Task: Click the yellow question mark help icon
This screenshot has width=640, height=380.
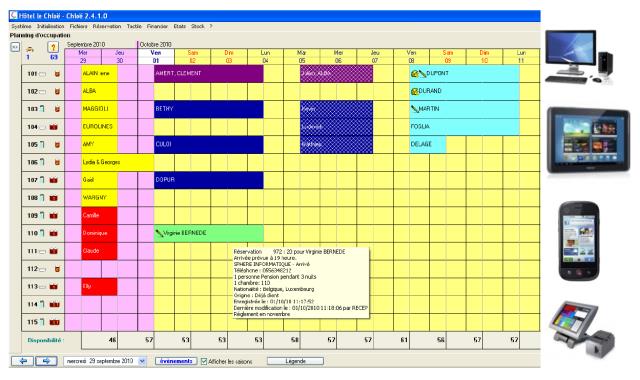Action: tap(53, 47)
